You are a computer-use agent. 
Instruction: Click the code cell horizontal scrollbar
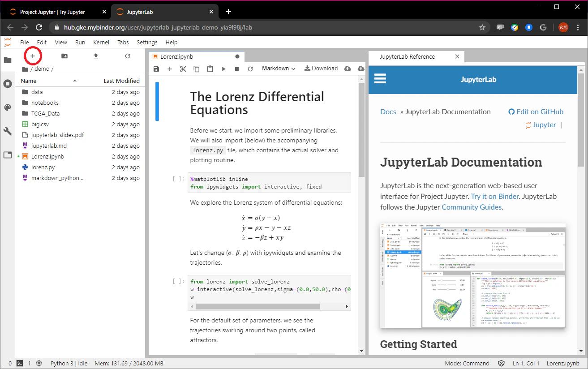(x=258, y=306)
